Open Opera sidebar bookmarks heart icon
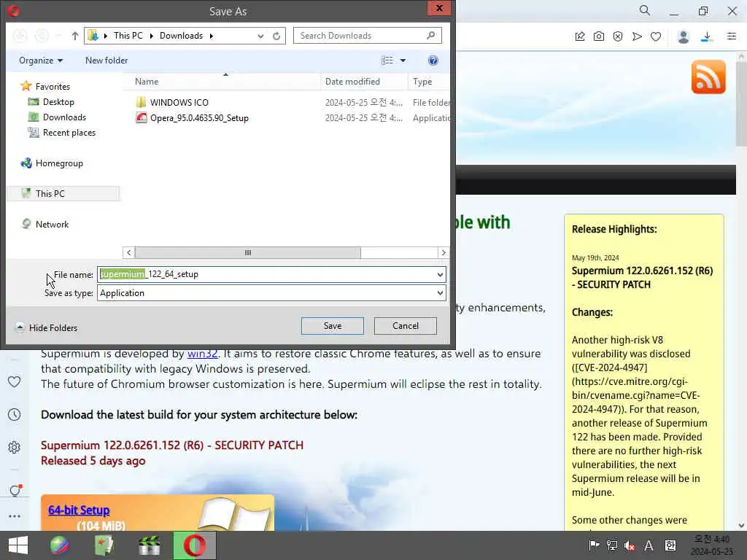The height and width of the screenshot is (560, 747). tap(15, 381)
